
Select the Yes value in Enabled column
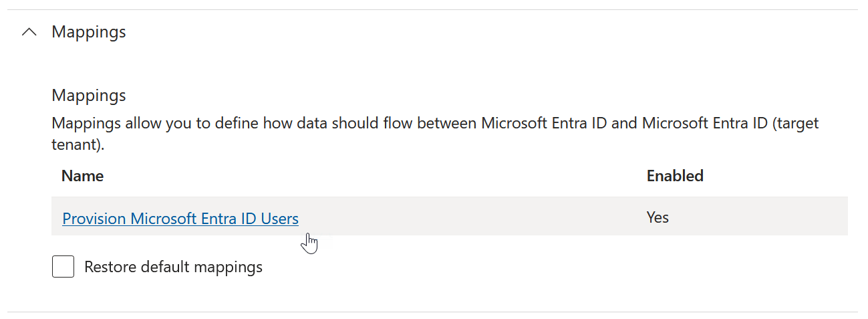point(658,217)
